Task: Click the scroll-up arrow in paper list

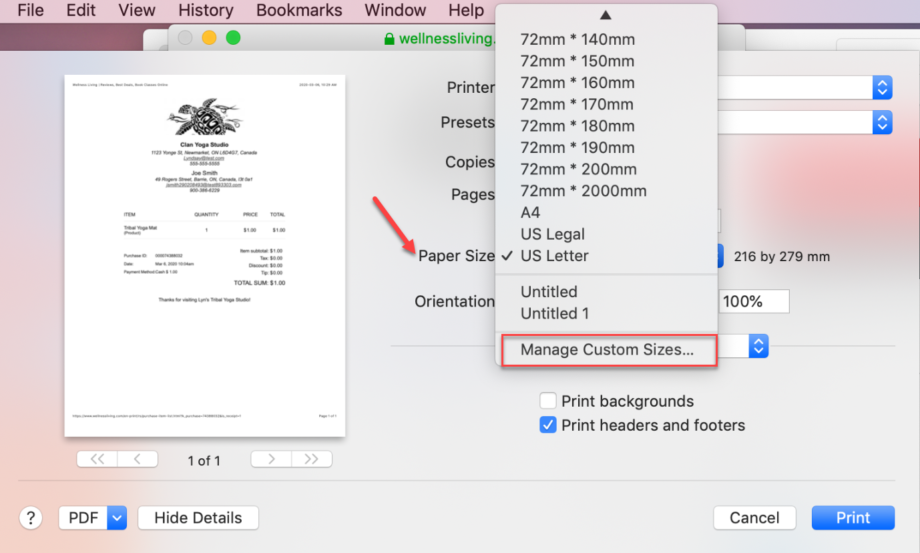Action: 606,15
